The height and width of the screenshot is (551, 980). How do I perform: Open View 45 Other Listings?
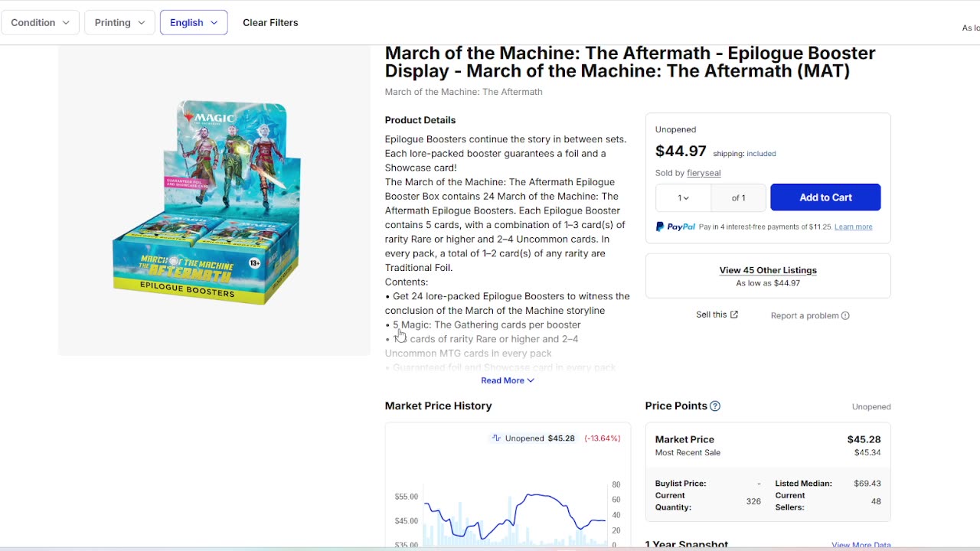768,270
